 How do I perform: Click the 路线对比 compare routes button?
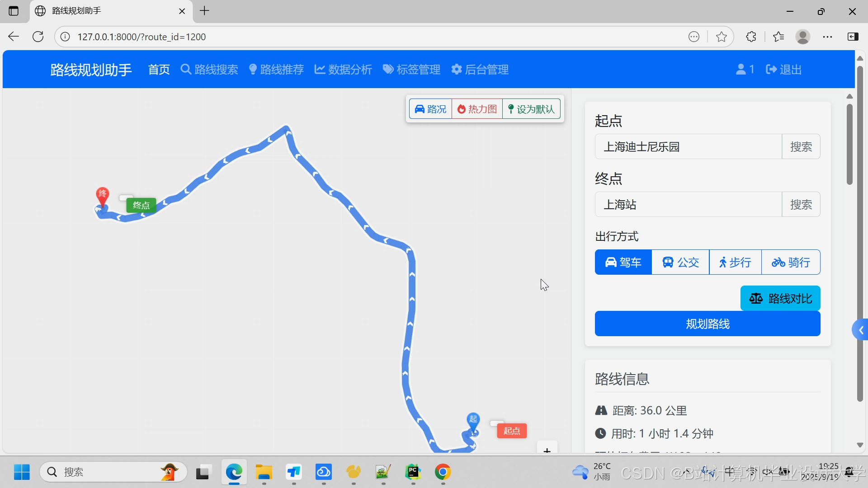[780, 298]
